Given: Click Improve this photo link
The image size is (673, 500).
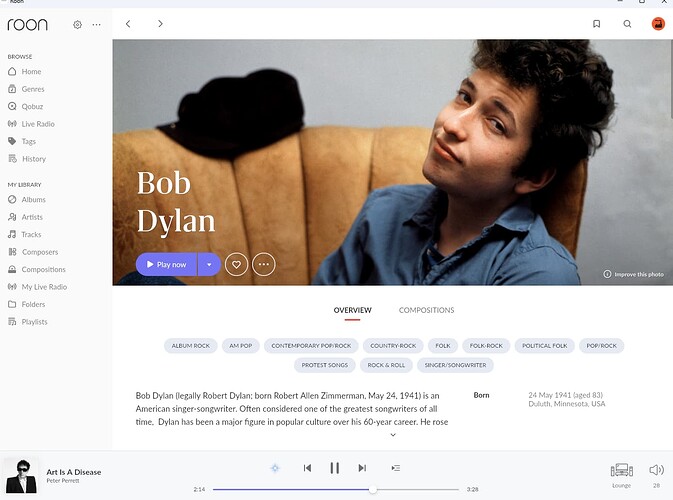Looking at the screenshot, I should [634, 274].
